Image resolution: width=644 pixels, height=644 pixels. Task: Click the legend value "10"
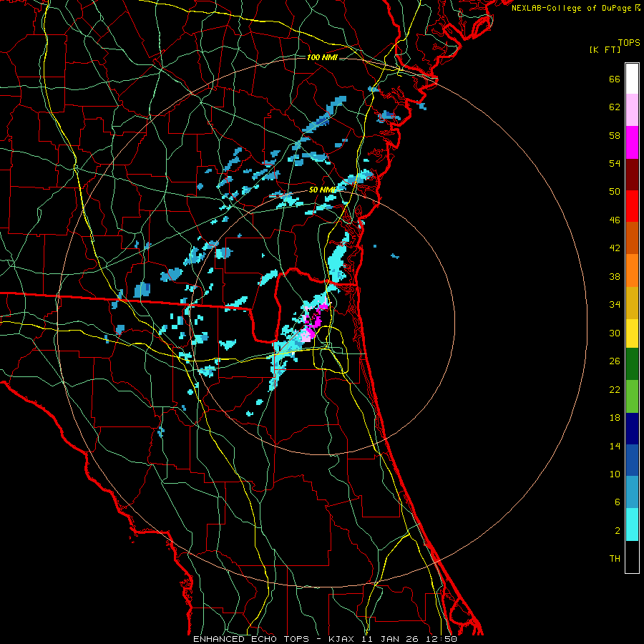pyautogui.click(x=615, y=474)
